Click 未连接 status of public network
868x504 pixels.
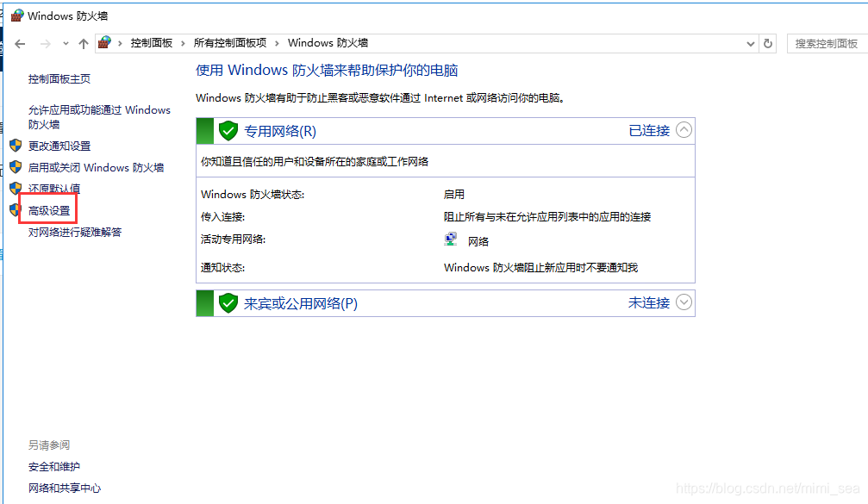(x=649, y=302)
